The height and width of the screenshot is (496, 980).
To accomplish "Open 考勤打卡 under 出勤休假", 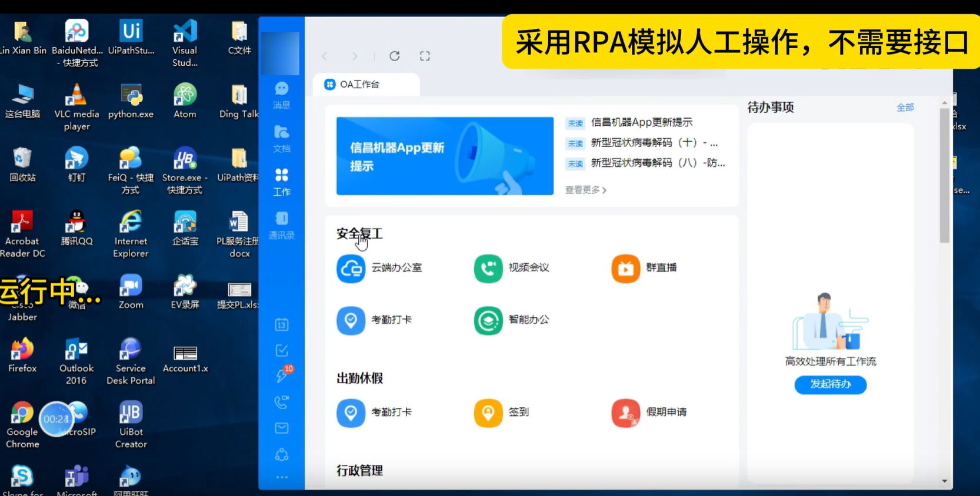I will [374, 413].
